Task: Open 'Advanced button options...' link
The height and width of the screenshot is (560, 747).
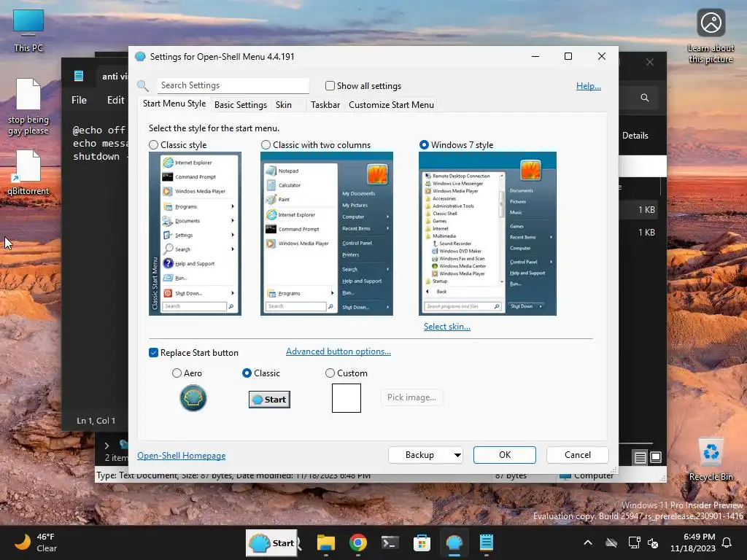Action: click(x=338, y=351)
